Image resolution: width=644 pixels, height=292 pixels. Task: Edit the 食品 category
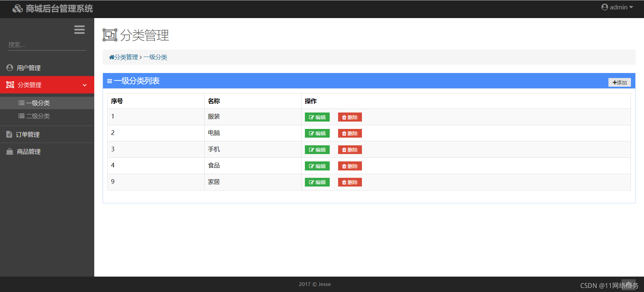pyautogui.click(x=317, y=166)
